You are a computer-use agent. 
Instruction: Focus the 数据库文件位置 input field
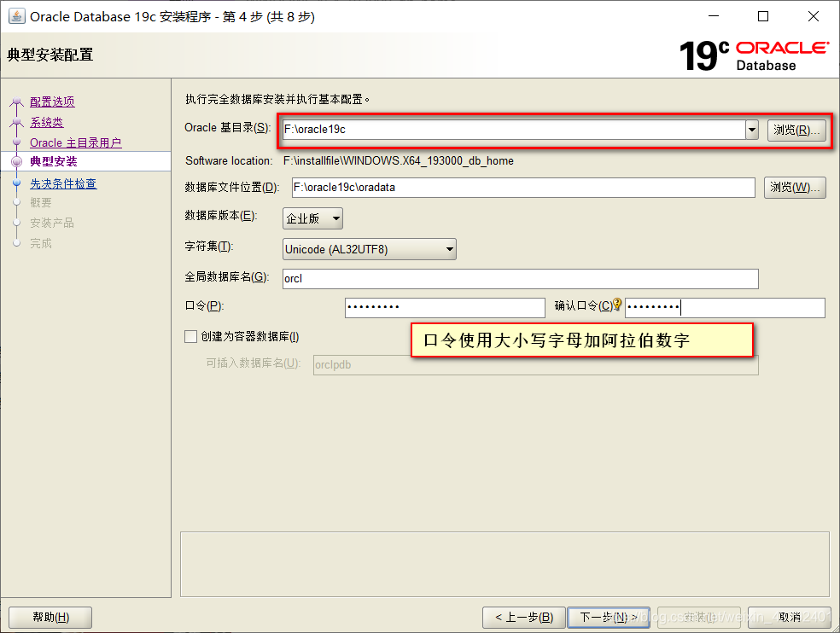pos(523,188)
